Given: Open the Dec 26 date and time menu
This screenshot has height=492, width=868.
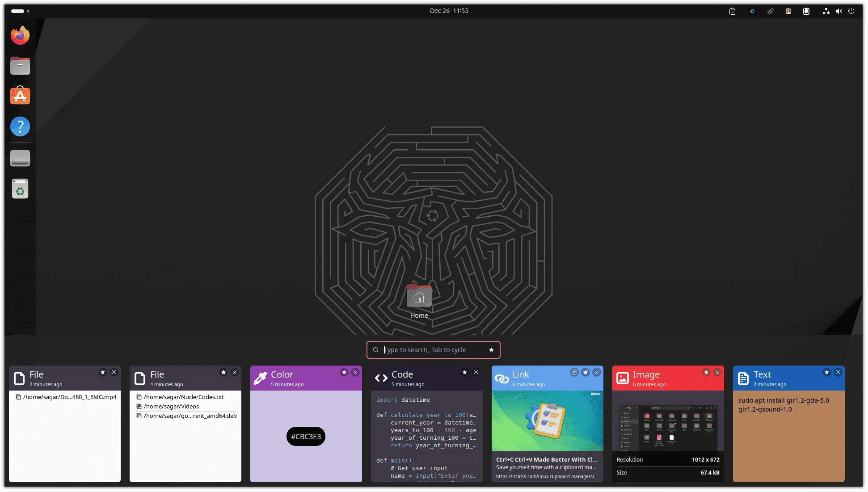Looking at the screenshot, I should [450, 10].
